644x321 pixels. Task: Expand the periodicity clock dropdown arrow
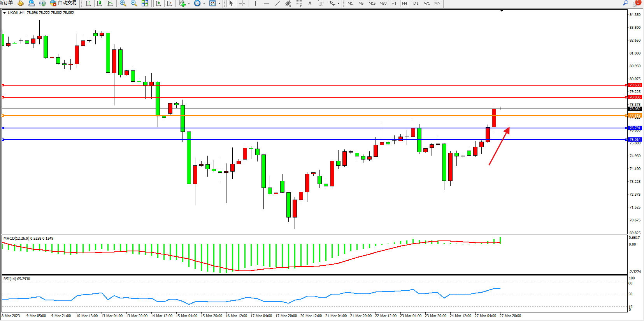tap(204, 4)
